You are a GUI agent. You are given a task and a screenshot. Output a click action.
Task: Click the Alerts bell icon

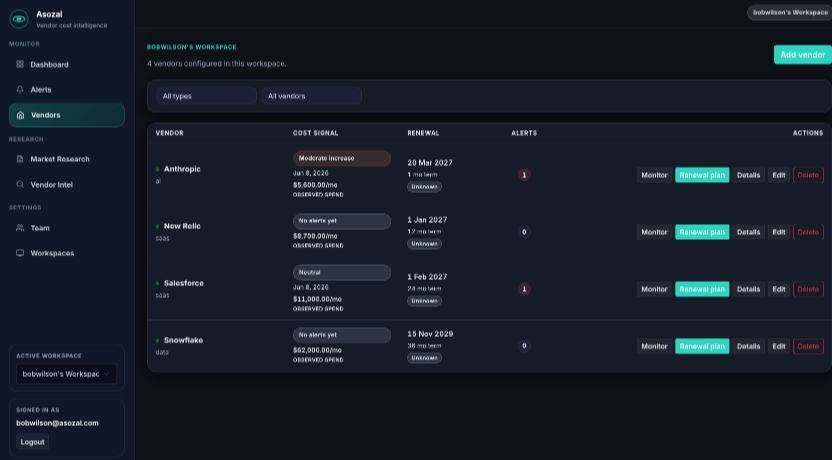click(20, 90)
